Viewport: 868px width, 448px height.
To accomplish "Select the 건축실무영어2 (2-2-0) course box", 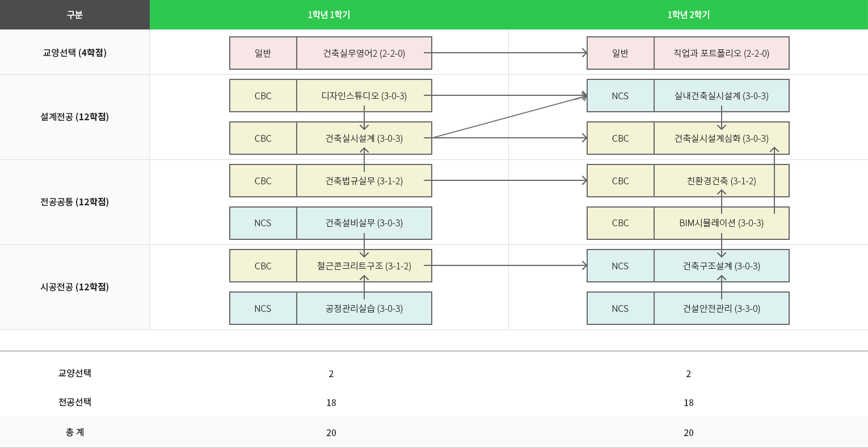I will tap(364, 53).
